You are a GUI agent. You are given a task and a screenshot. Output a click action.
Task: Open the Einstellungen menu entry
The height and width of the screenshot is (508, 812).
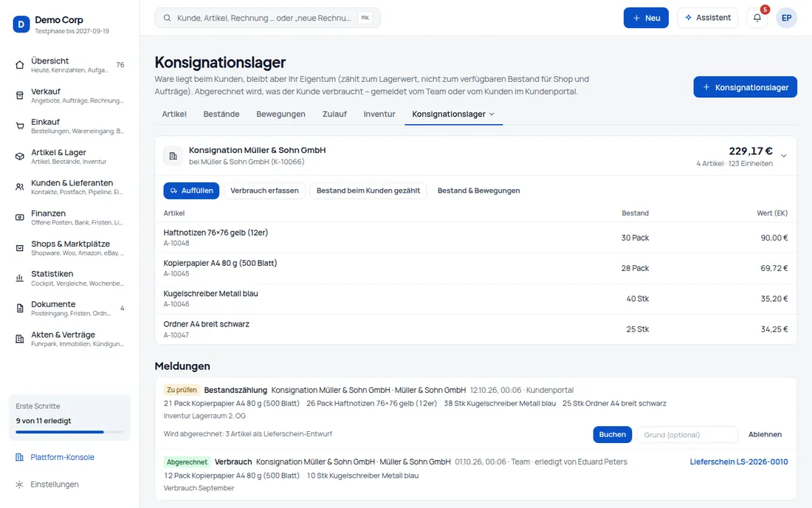55,484
